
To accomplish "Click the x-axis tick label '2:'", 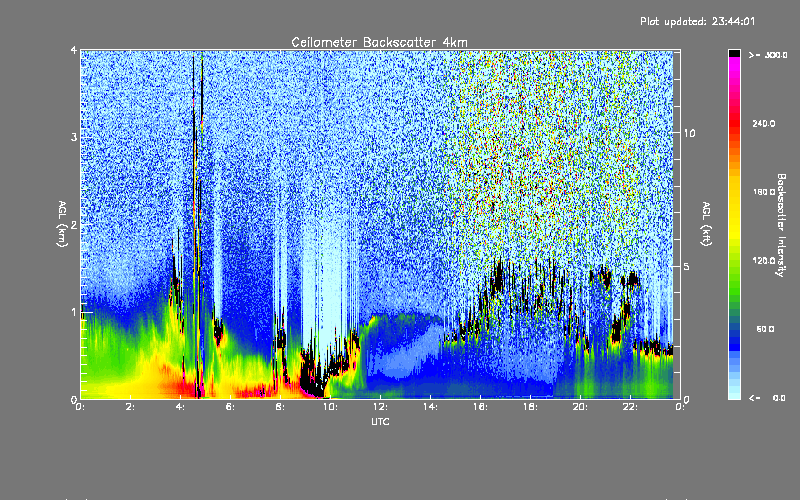I will pos(131,407).
